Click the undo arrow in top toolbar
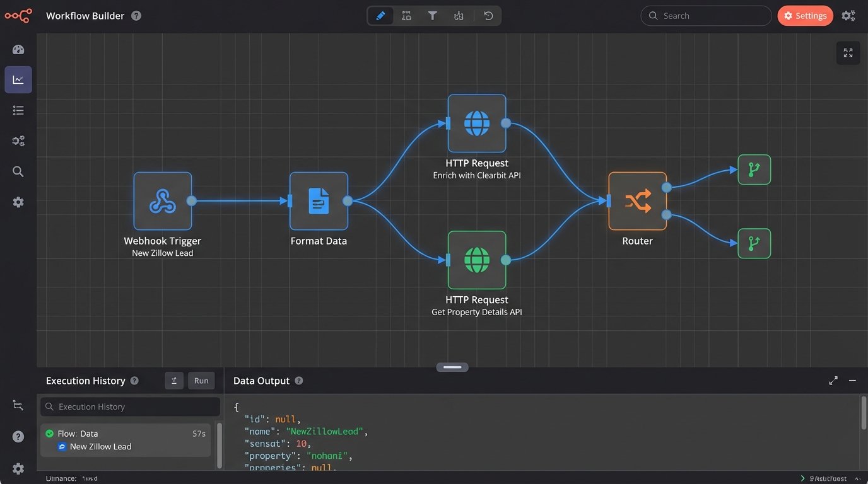Screen dimensions: 868x484 click(x=488, y=16)
